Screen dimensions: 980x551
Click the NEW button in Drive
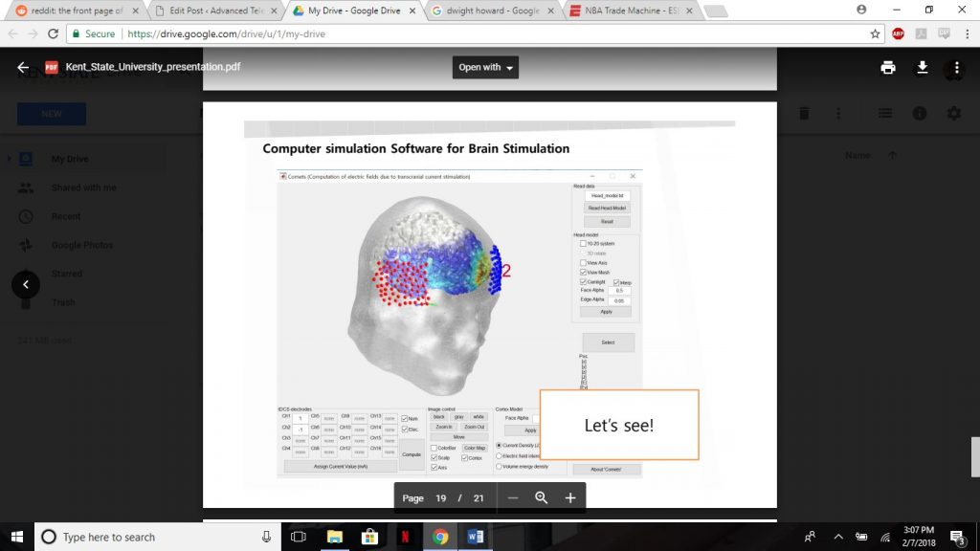(52, 114)
